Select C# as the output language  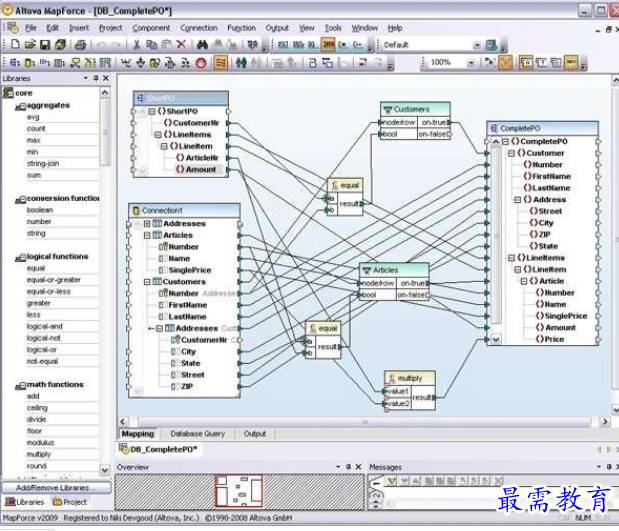click(x=342, y=45)
